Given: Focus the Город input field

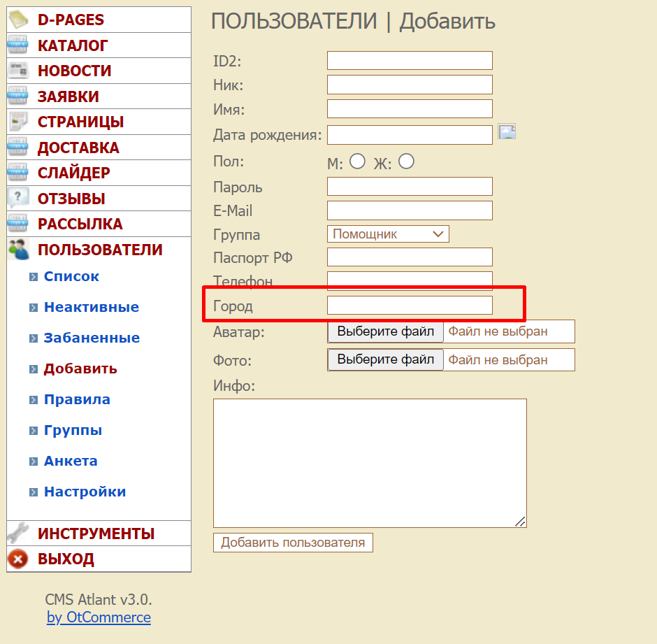Looking at the screenshot, I should [x=410, y=306].
